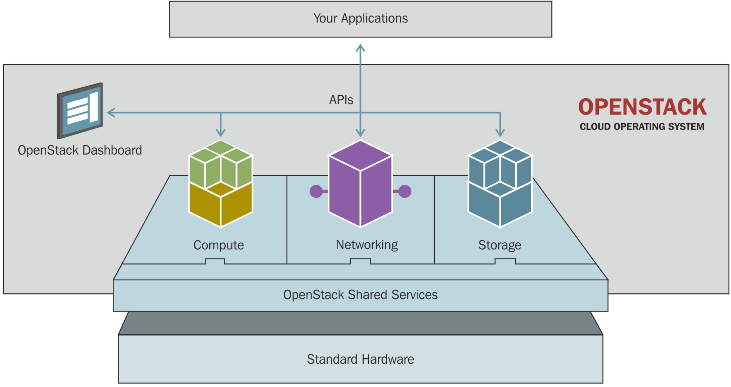Click the Your Applications box
The image size is (731, 387).
coord(360,19)
